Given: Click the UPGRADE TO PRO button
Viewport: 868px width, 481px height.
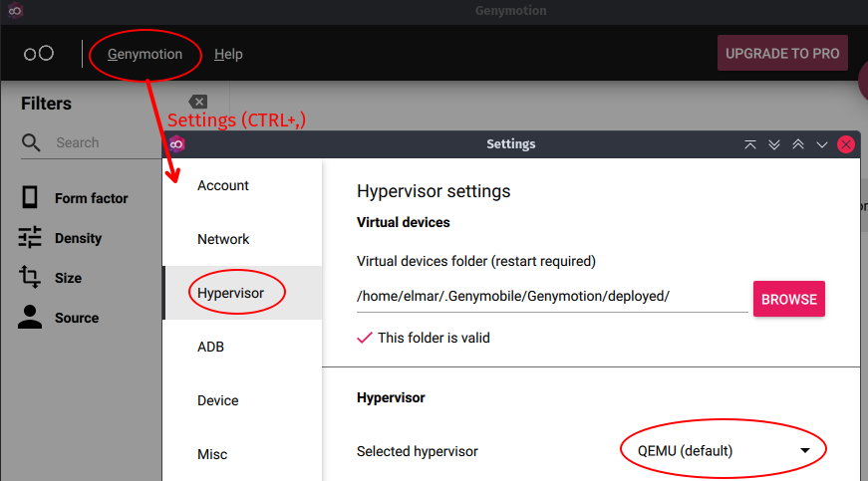Looking at the screenshot, I should click(x=782, y=53).
